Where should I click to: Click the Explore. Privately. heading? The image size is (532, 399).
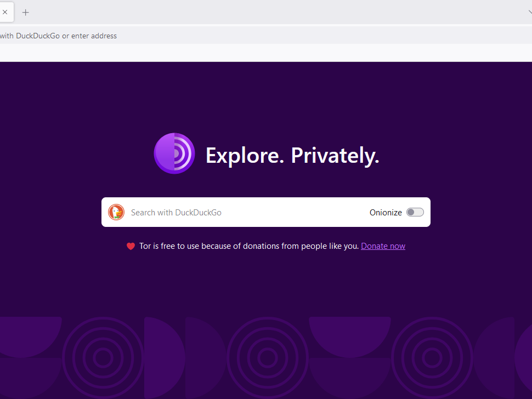click(x=292, y=156)
